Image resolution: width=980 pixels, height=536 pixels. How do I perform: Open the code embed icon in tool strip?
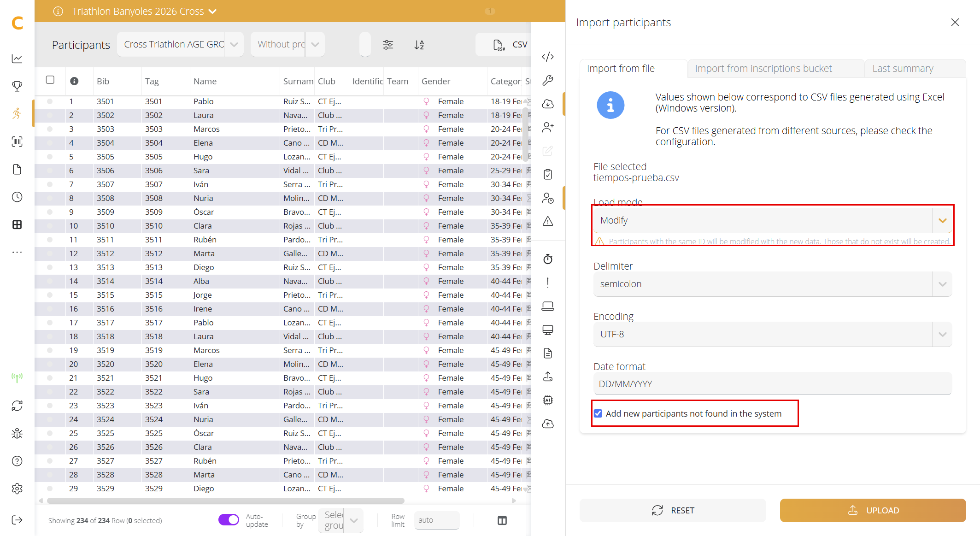pos(548,57)
